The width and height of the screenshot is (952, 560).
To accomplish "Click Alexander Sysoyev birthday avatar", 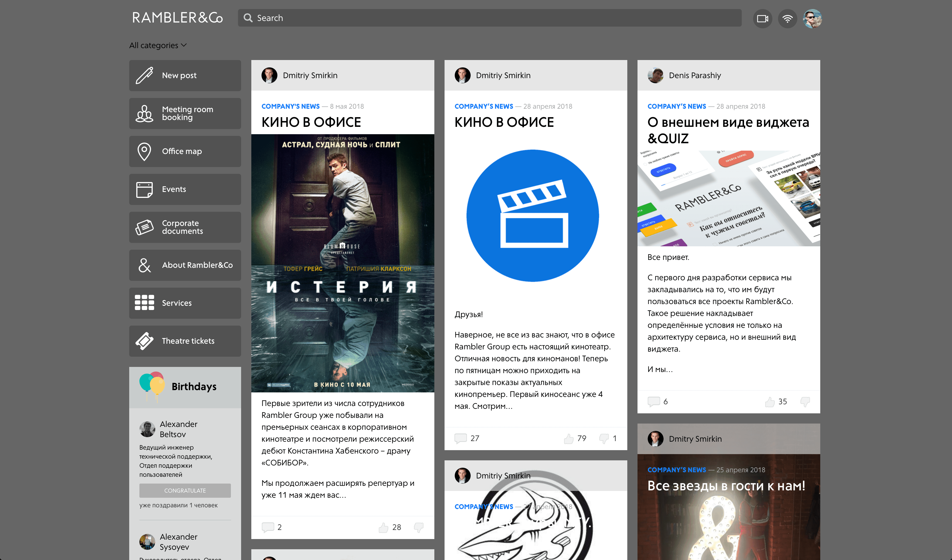I will coord(147,542).
